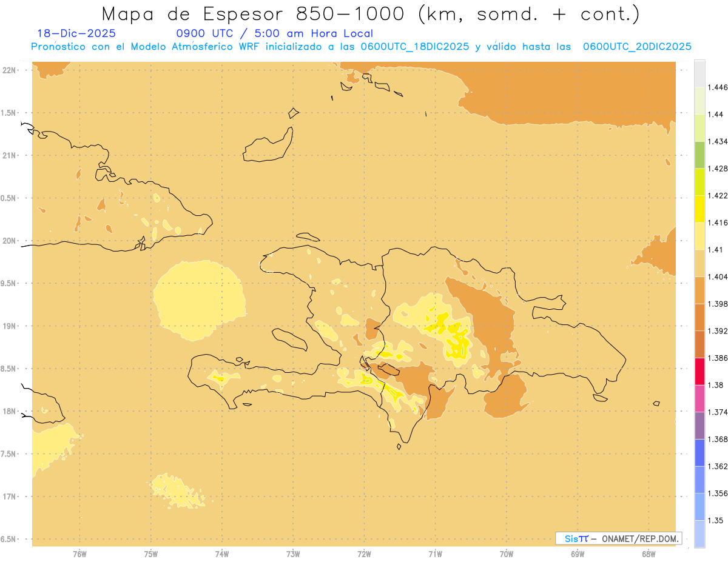
Task: Click the latitude label '19N'
Action: coord(9,326)
